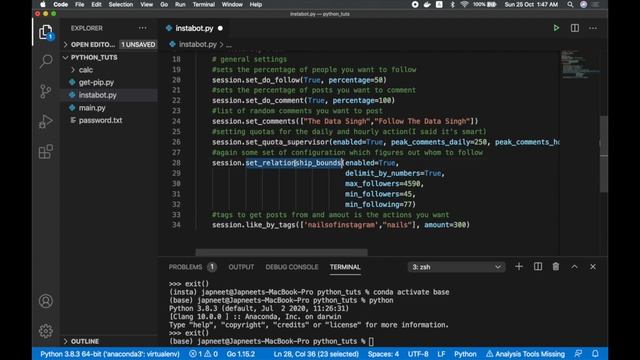Viewport: 640px width, 360px height.
Task: Open the Accounts menu icon
Action: (46, 301)
